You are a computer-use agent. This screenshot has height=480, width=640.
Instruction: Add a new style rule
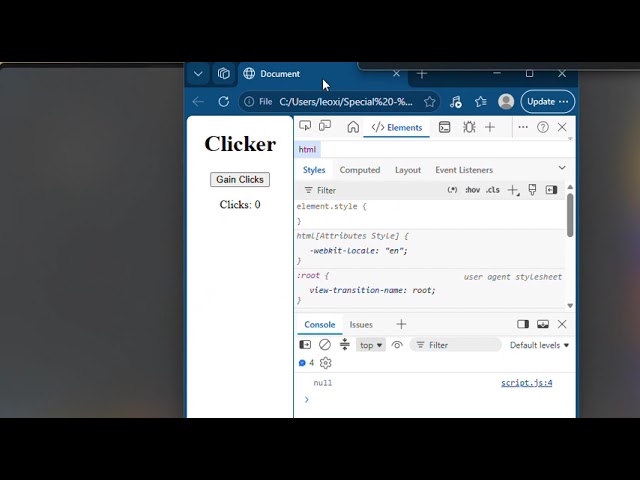[x=513, y=190]
